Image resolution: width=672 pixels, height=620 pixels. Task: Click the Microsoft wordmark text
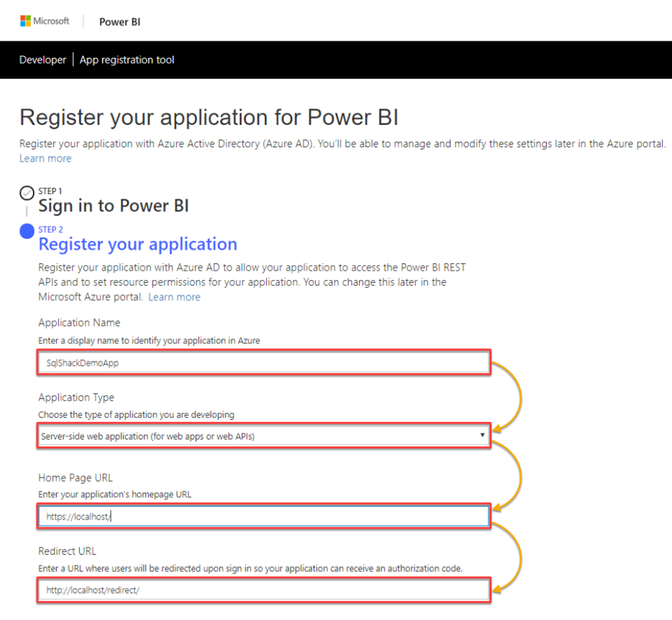51,21
